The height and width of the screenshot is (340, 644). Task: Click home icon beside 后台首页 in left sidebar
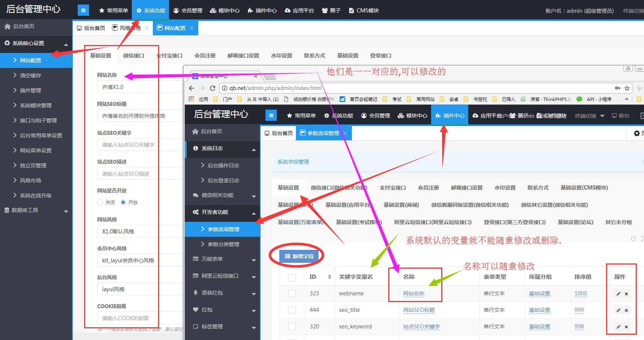coord(7,26)
